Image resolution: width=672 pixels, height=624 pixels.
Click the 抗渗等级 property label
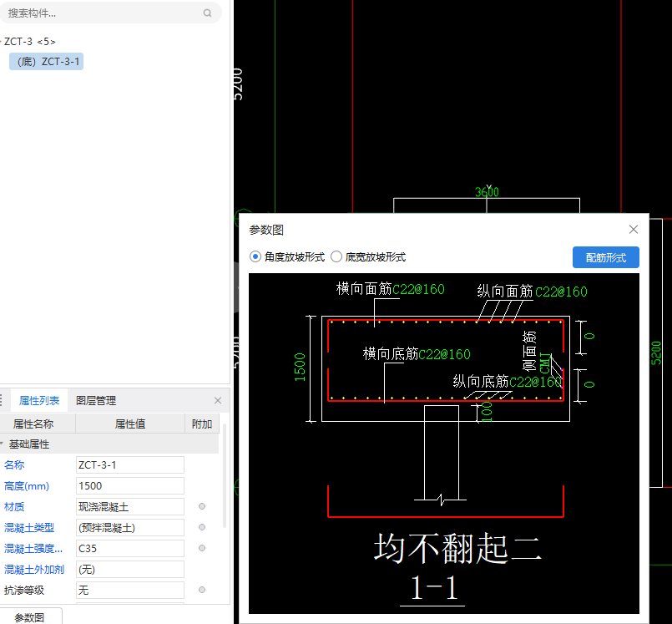pos(24,590)
